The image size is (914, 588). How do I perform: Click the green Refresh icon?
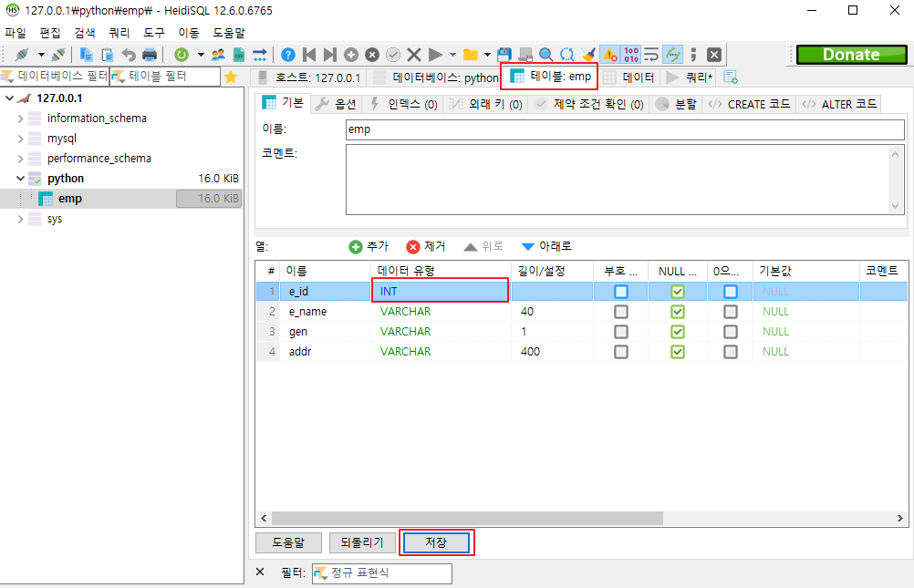(182, 55)
